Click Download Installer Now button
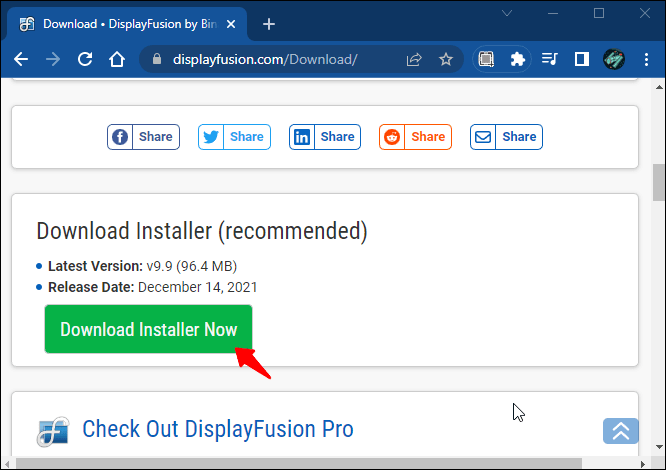Image resolution: width=666 pixels, height=470 pixels. coord(148,329)
